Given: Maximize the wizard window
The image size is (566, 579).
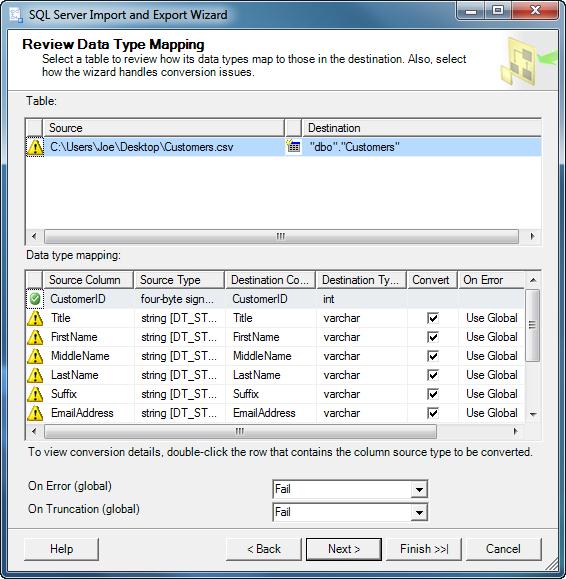Looking at the screenshot, I should click(498, 11).
